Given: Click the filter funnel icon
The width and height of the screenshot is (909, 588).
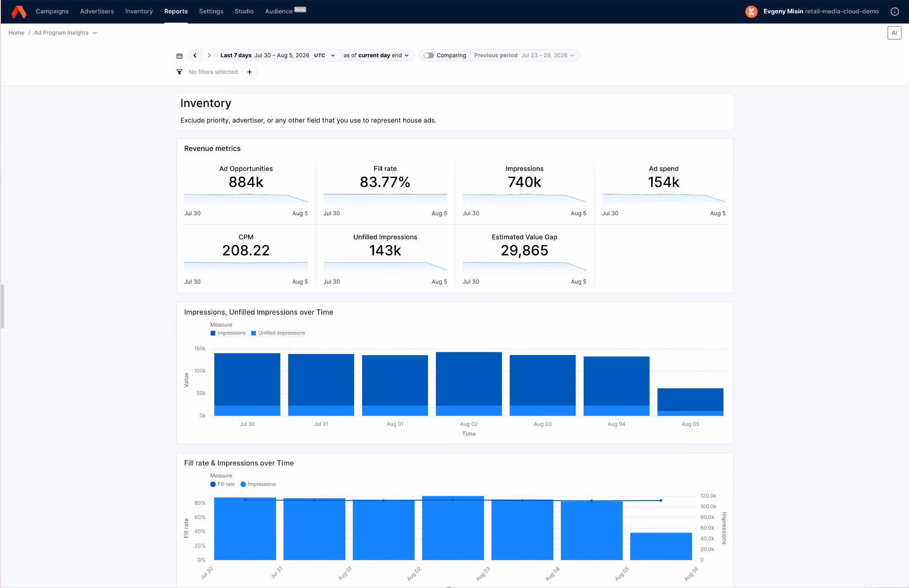Looking at the screenshot, I should (179, 72).
